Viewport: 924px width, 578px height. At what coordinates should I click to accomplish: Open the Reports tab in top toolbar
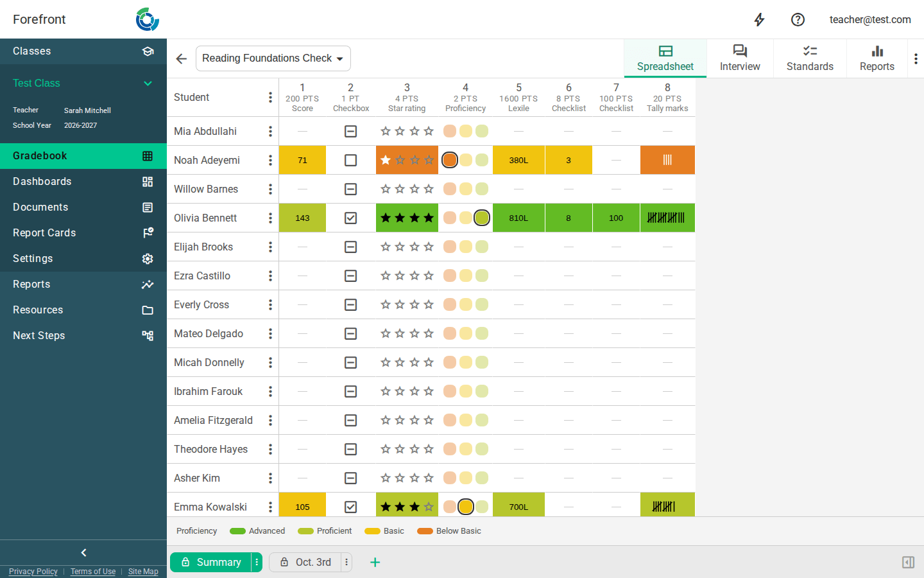pyautogui.click(x=877, y=58)
